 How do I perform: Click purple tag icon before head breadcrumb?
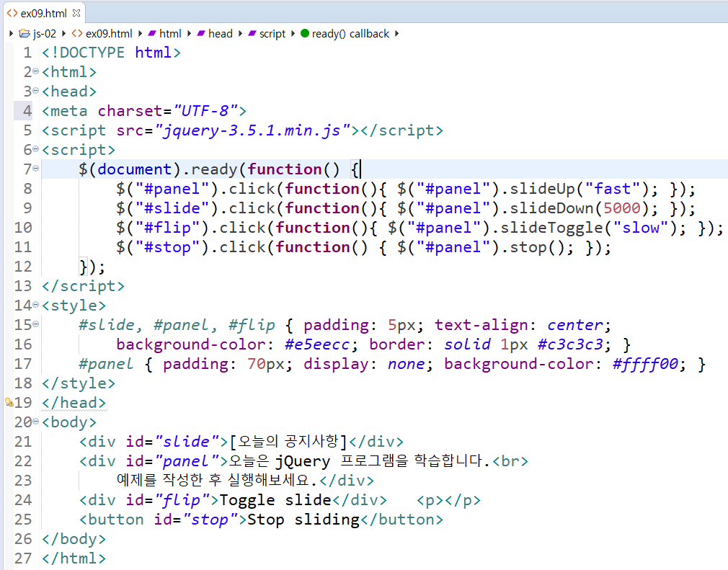(x=201, y=33)
